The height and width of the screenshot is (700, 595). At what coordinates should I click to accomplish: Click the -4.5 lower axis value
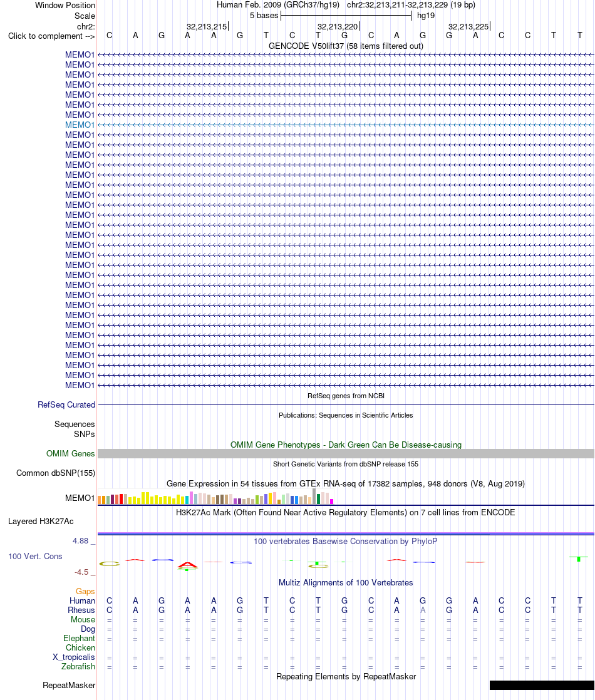click(x=82, y=572)
